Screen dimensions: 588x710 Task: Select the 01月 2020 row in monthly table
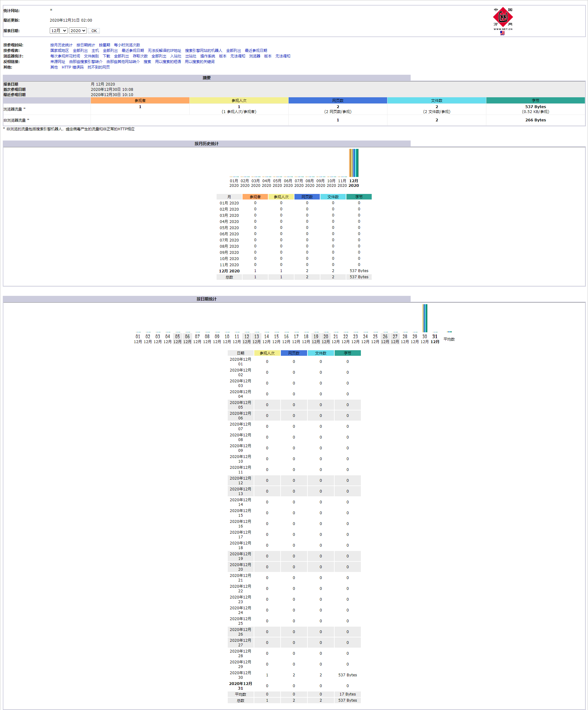click(294, 203)
